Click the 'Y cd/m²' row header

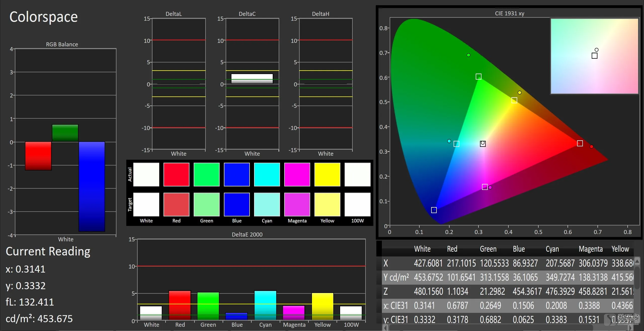(x=396, y=277)
